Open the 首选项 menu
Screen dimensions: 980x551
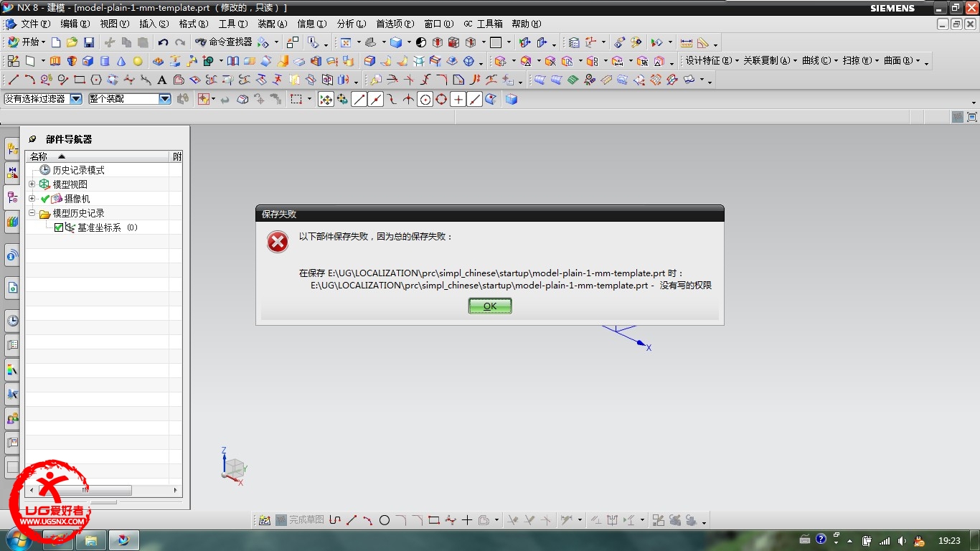pos(395,24)
